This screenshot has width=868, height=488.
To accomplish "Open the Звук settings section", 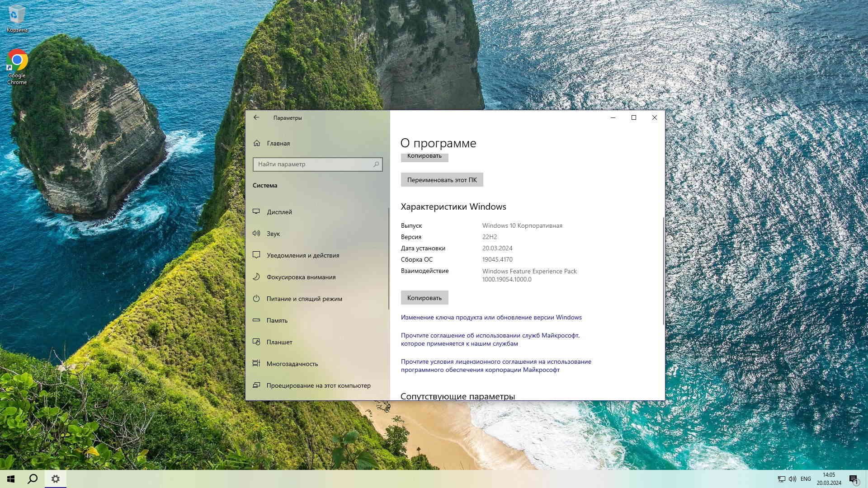I will tap(273, 234).
